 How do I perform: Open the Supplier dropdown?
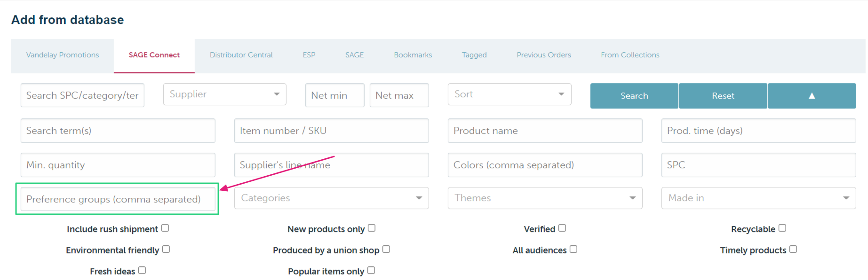point(225,94)
